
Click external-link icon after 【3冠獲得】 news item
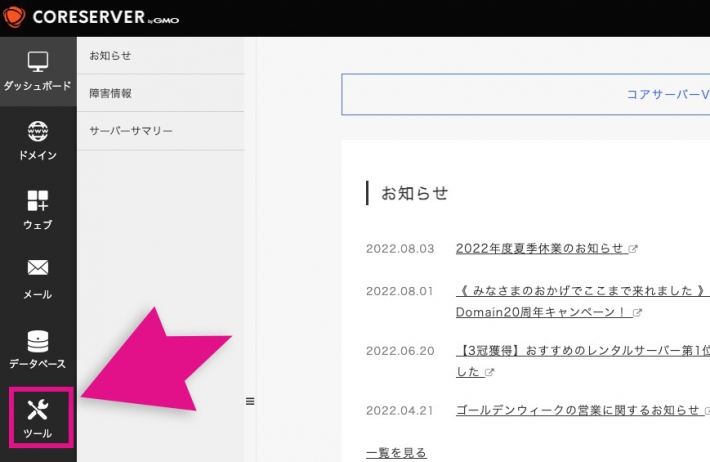(490, 372)
